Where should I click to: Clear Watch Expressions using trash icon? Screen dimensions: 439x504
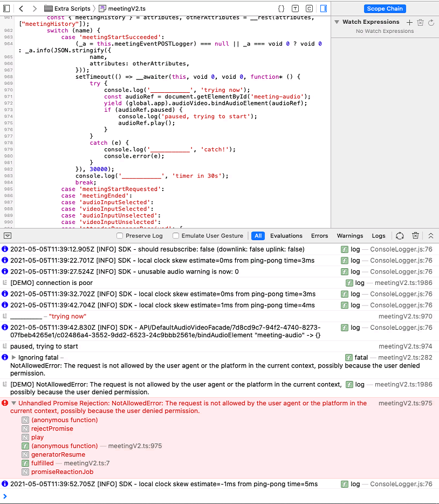pos(421,22)
